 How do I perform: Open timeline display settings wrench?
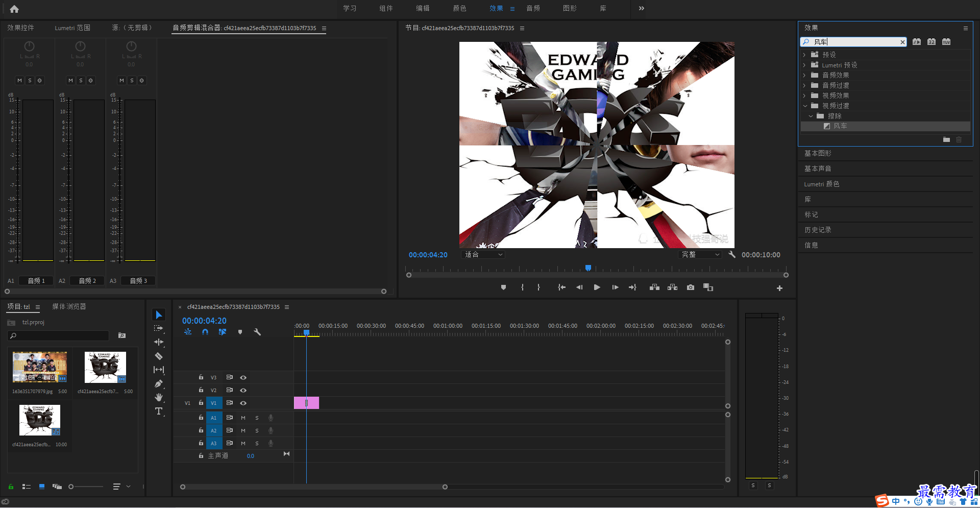coord(257,332)
